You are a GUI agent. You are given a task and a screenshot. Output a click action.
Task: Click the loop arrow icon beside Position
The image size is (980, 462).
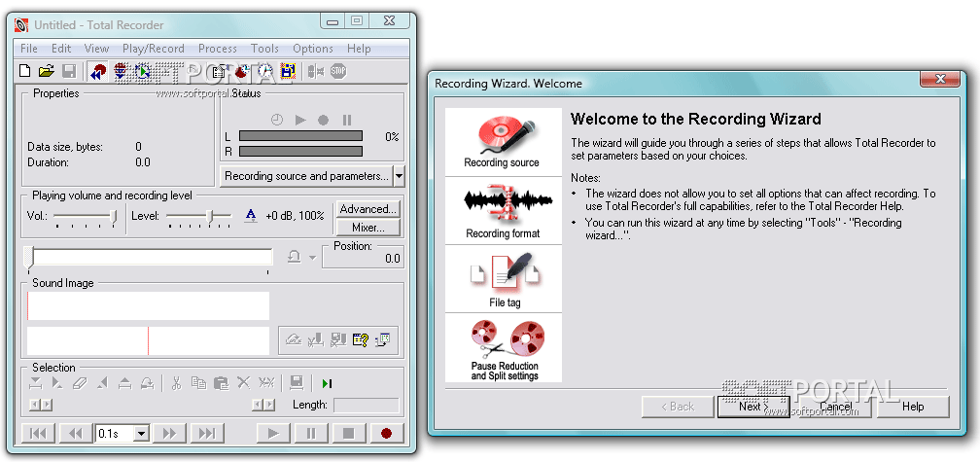tap(295, 257)
